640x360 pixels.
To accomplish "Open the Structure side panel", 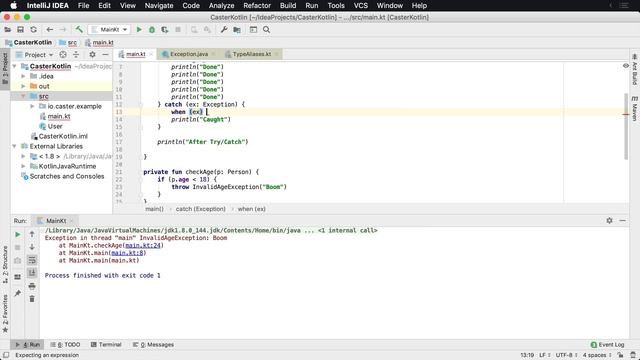I will [x=5, y=264].
